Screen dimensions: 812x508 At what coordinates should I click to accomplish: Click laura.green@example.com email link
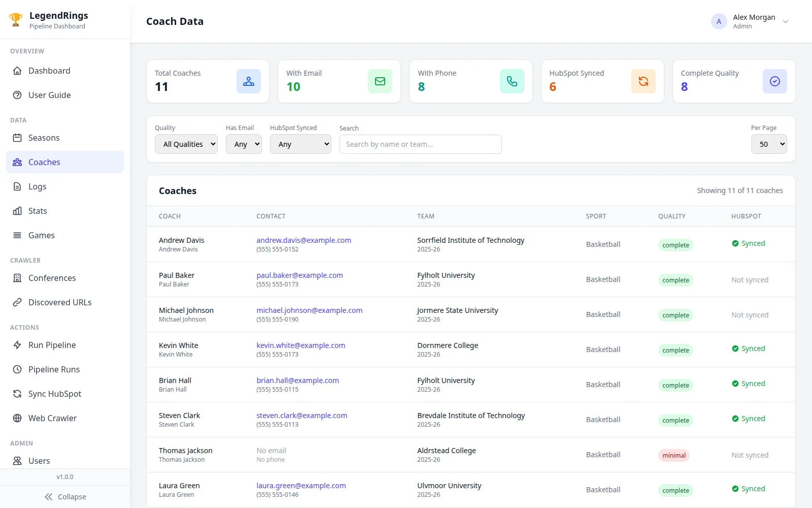(301, 486)
